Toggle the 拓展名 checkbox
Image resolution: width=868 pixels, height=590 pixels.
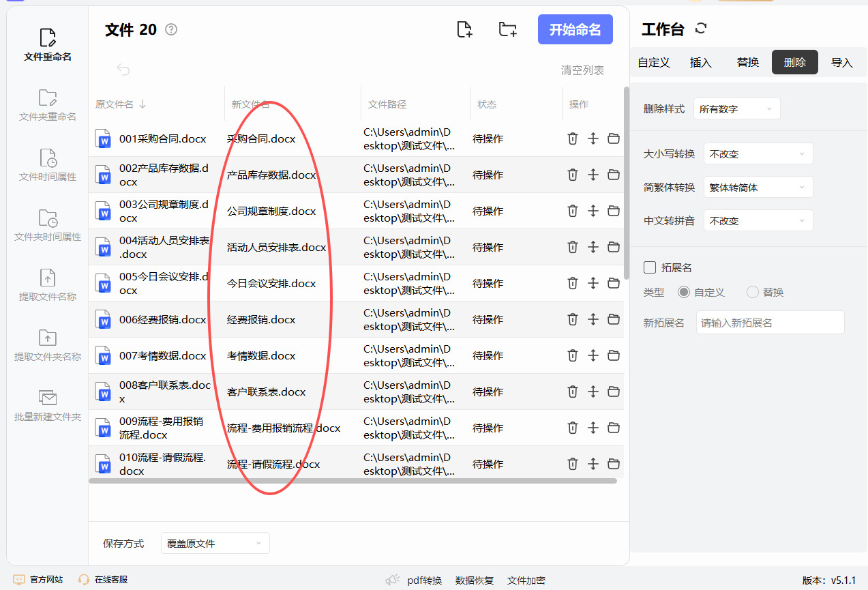(650, 267)
